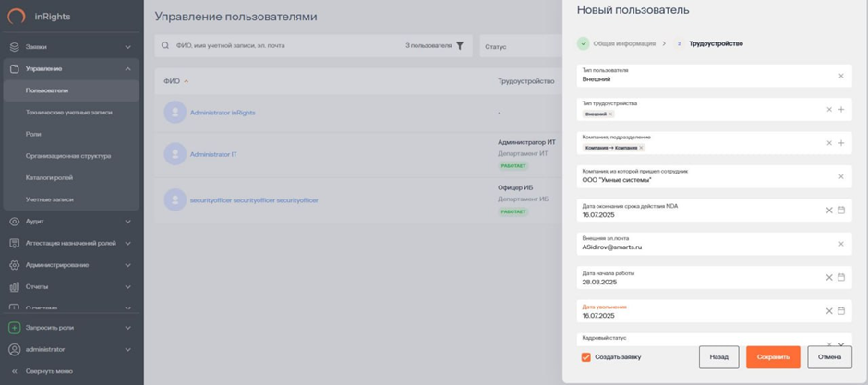Open the user filter funnel icon
This screenshot has width=868, height=385.
[x=460, y=46]
